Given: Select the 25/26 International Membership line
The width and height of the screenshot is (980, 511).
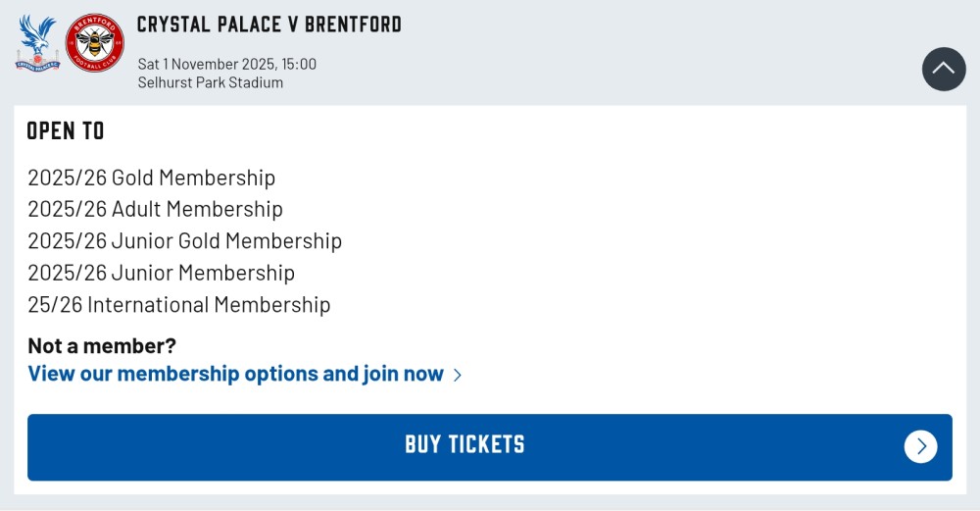Looking at the screenshot, I should 178,304.
